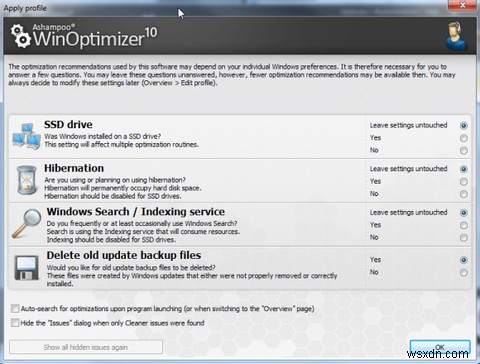480x364 pixels.
Task: Click the Hibernation hourglass icon
Action: 27,180
